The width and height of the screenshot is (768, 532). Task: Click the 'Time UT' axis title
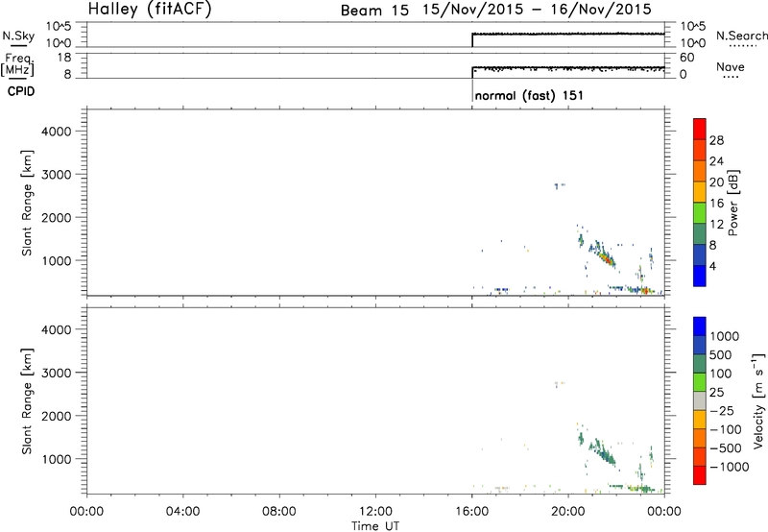(375, 526)
